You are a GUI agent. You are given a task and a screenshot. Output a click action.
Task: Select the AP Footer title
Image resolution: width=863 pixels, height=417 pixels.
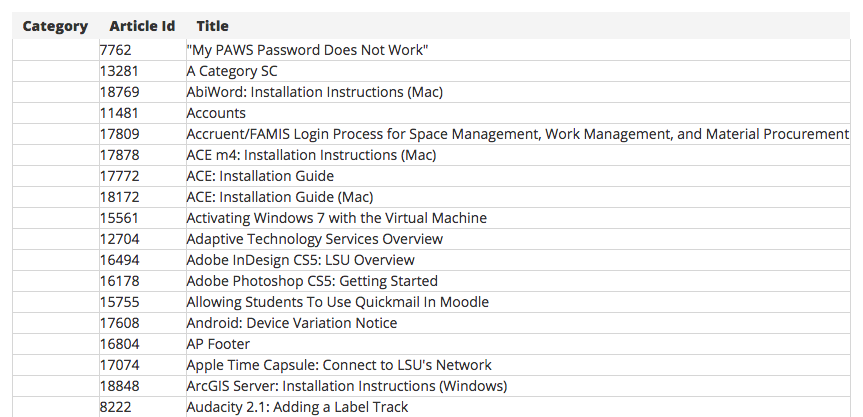(218, 344)
